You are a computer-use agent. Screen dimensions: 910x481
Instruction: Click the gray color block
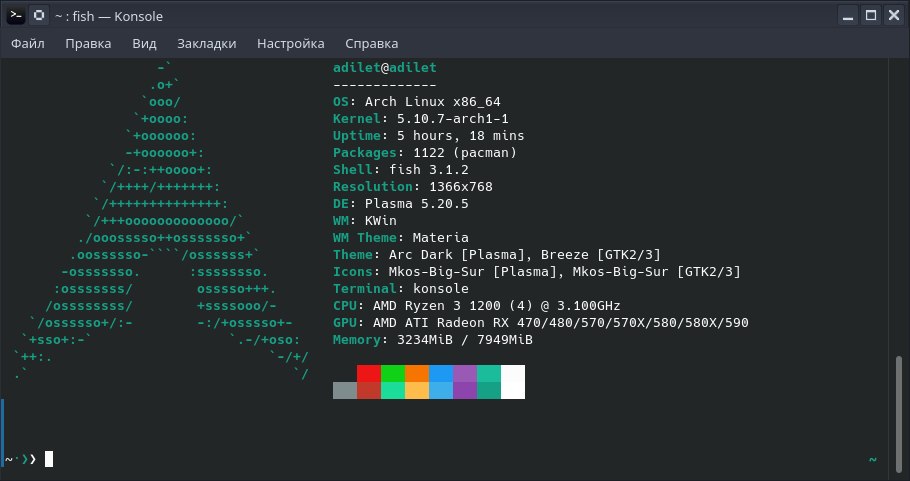[345, 390]
